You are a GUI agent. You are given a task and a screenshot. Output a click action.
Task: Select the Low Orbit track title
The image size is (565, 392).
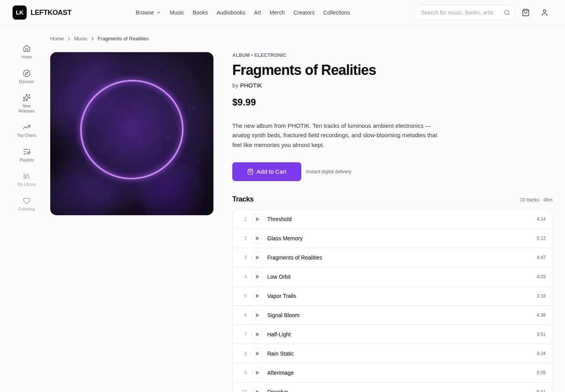click(279, 277)
